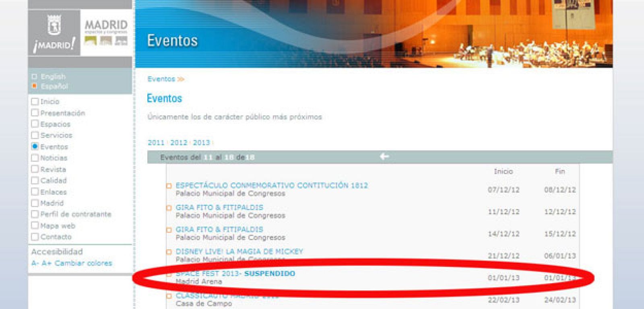Click Cambiar colores accessibility link

pos(83,263)
